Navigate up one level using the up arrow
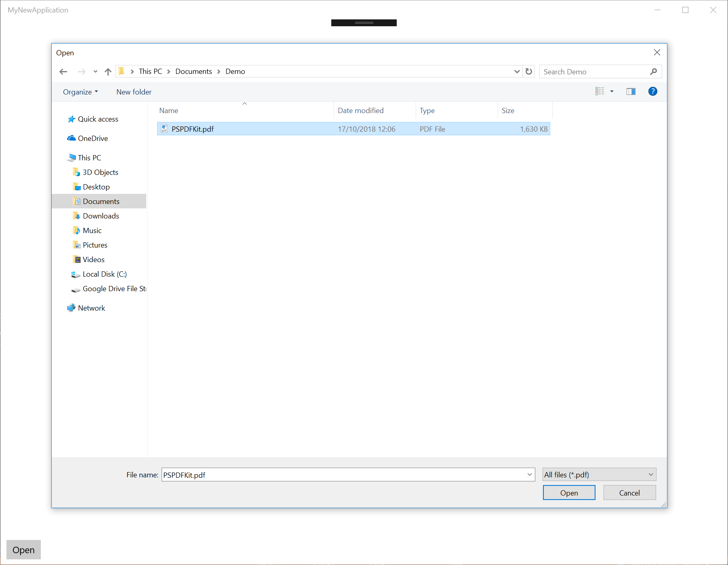The height and width of the screenshot is (565, 728). pos(107,71)
